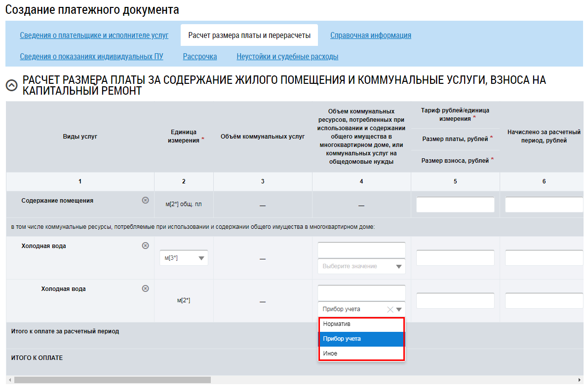
Task: Click the tariff field for Содержание помещения
Action: click(455, 205)
